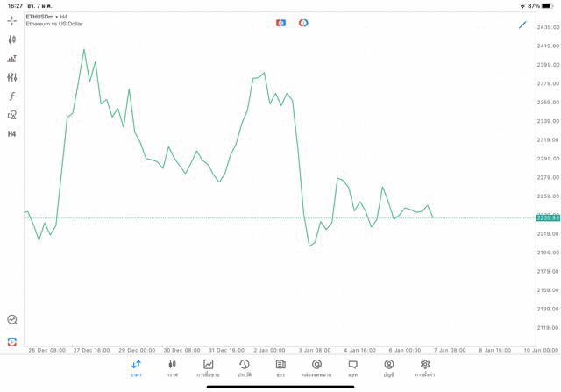
Task: Open the H4 timeframe selector
Action: 12,134
